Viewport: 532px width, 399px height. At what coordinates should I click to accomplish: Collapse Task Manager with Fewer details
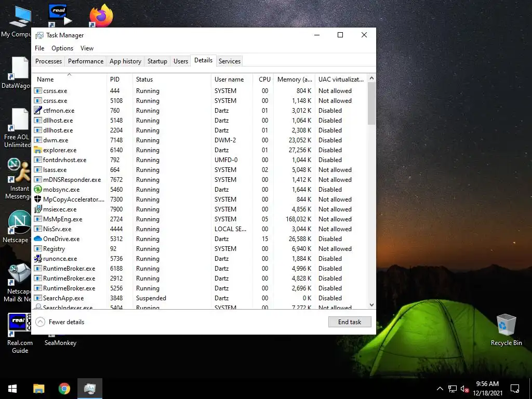tap(60, 322)
